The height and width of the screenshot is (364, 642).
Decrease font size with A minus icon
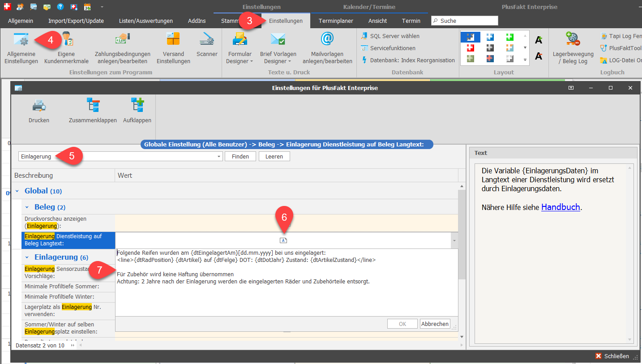coord(539,56)
